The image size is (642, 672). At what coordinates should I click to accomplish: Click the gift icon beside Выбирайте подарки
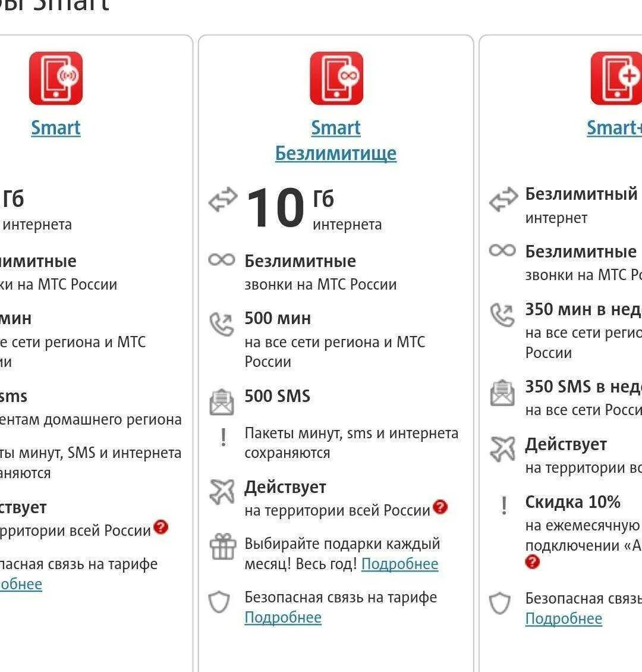[x=223, y=547]
